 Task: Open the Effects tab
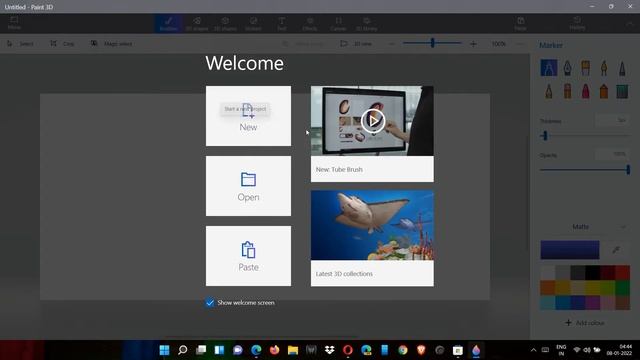pos(310,24)
